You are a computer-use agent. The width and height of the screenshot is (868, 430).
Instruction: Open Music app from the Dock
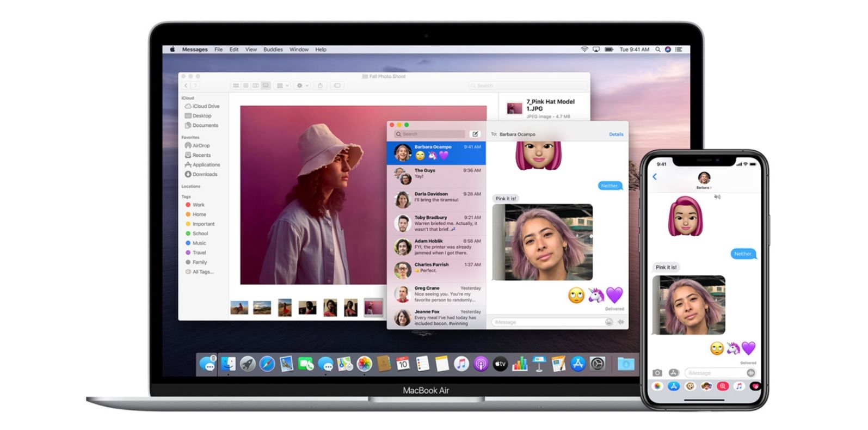(x=461, y=364)
